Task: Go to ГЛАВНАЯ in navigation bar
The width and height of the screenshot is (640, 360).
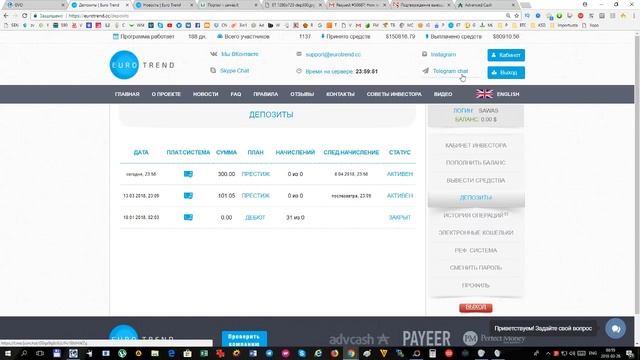Action: pos(127,94)
